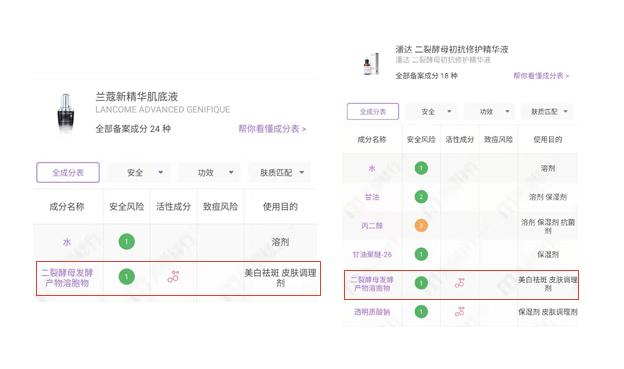
Task: Click 兰蔻新精华肌底液 product title
Action: click(x=136, y=97)
